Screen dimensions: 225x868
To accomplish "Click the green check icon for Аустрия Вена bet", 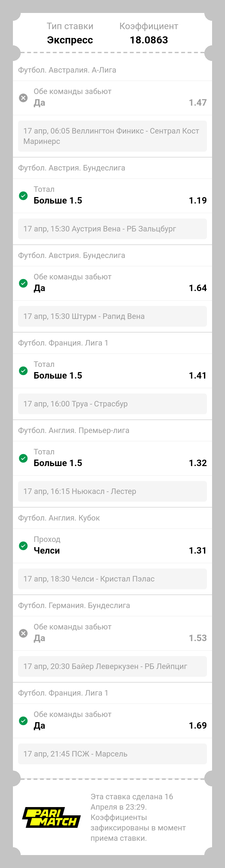I will coord(23,195).
